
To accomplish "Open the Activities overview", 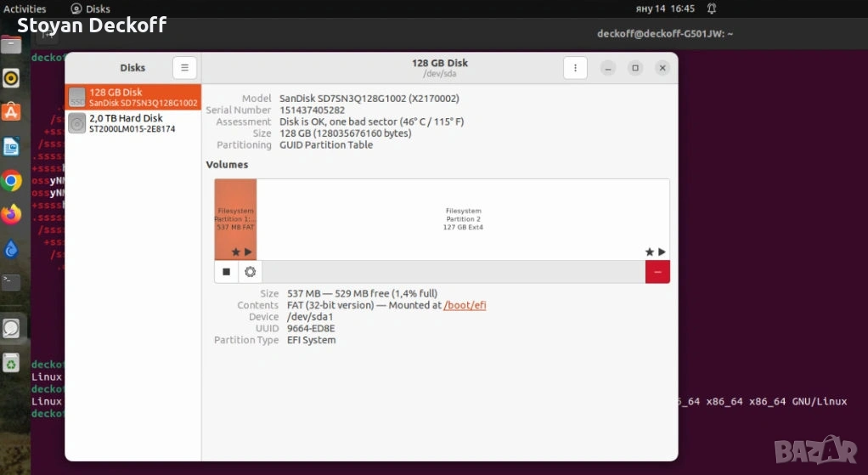I will 25,8.
